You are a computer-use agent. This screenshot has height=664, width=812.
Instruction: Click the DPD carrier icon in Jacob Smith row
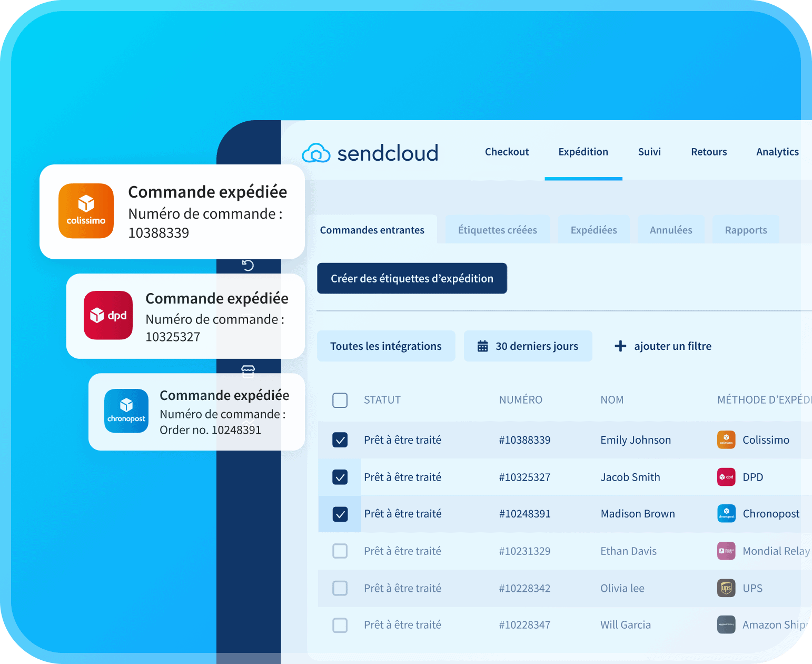(x=726, y=477)
